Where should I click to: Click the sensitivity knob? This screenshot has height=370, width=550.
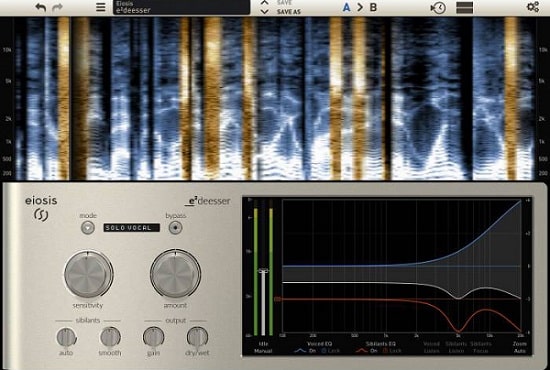(88, 274)
